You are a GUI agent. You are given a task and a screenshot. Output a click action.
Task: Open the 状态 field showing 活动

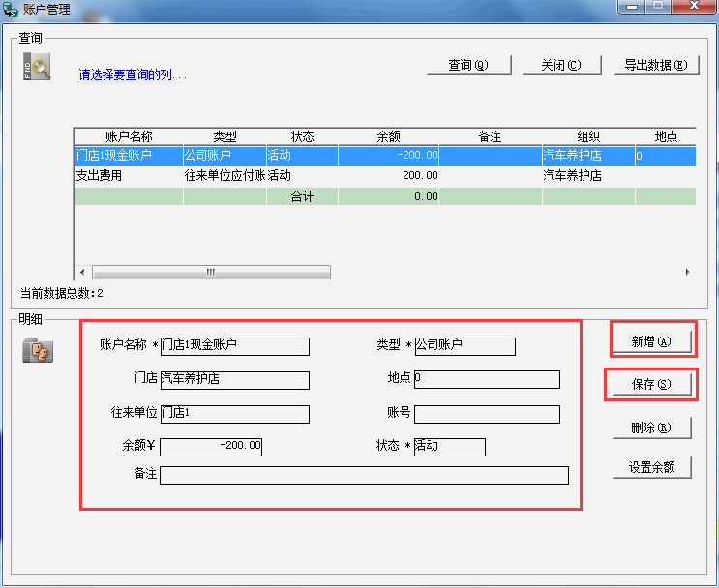click(449, 448)
